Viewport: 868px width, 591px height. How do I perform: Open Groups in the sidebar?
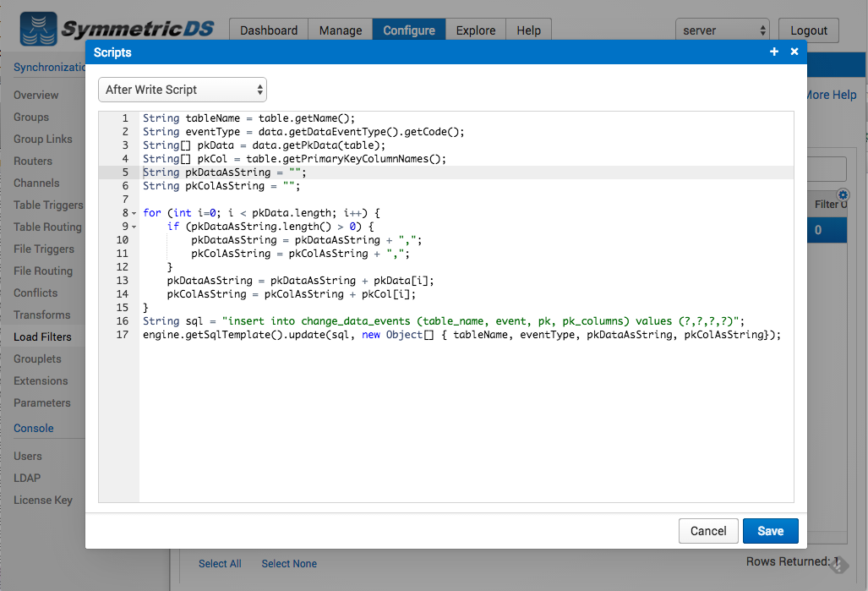click(x=31, y=118)
